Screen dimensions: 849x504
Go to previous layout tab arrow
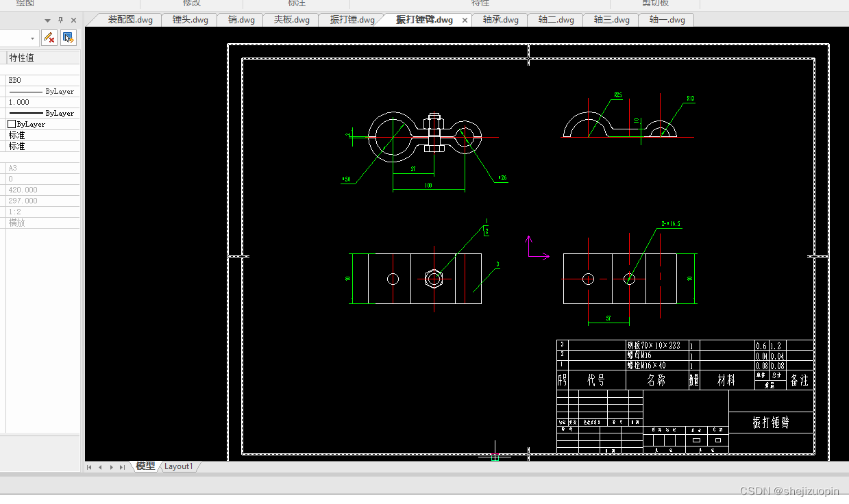100,467
